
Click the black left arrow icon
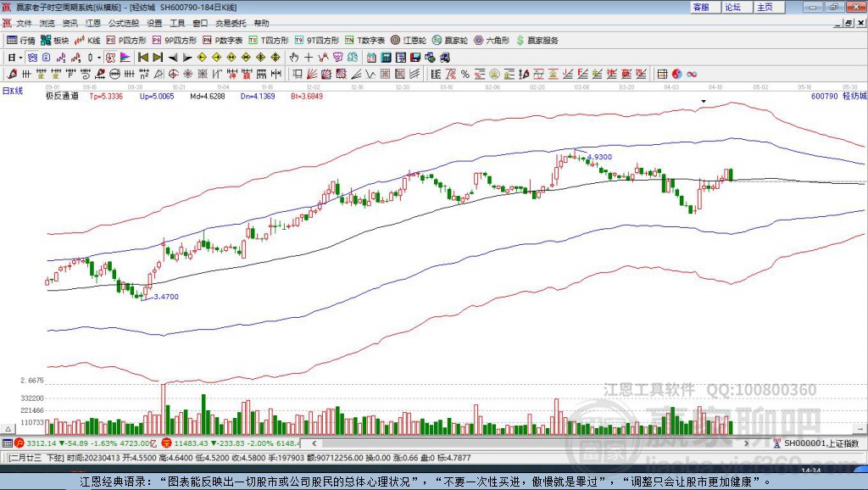click(x=173, y=58)
